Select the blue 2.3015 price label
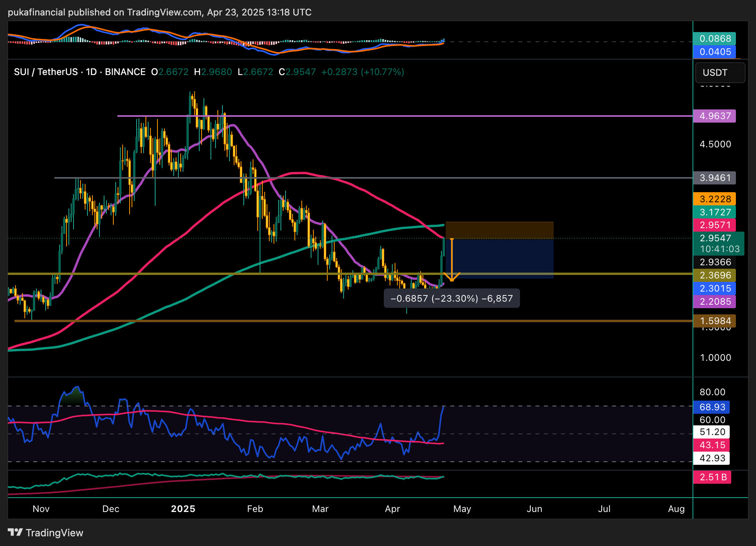756x546 pixels. point(715,288)
